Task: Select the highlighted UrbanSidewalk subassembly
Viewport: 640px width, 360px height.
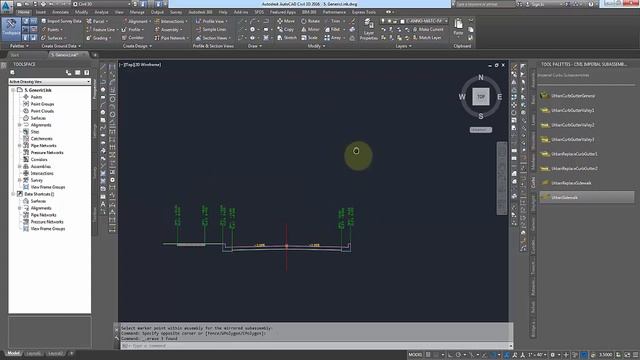Action: [587, 198]
